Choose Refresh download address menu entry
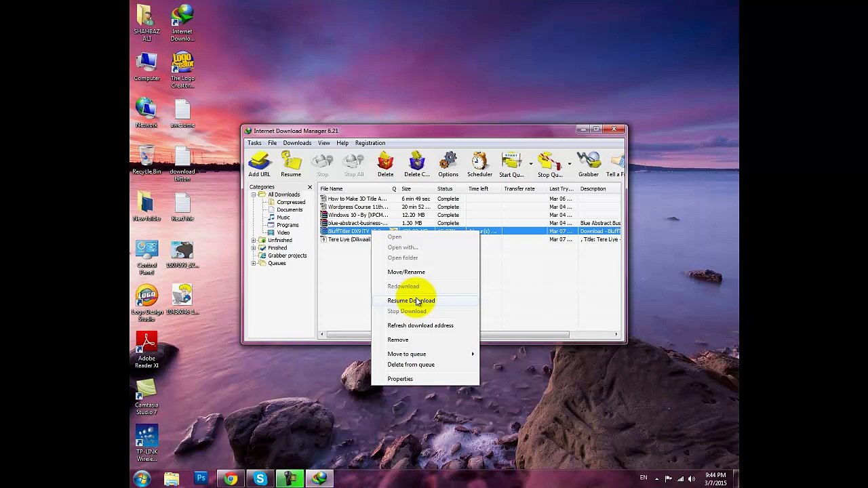Image resolution: width=868 pixels, height=488 pixels. (420, 325)
